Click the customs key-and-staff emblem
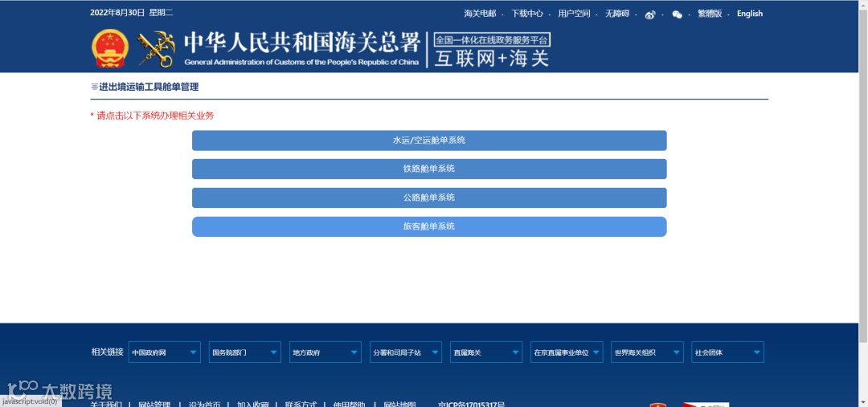Screen dimensions: 868x407 click(156, 49)
